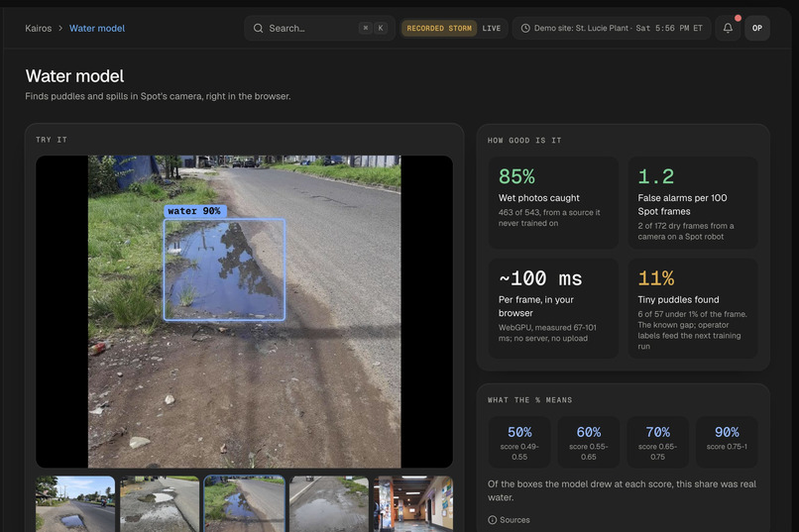
Task: Click the clock icon beside Demo site
Action: tap(525, 28)
